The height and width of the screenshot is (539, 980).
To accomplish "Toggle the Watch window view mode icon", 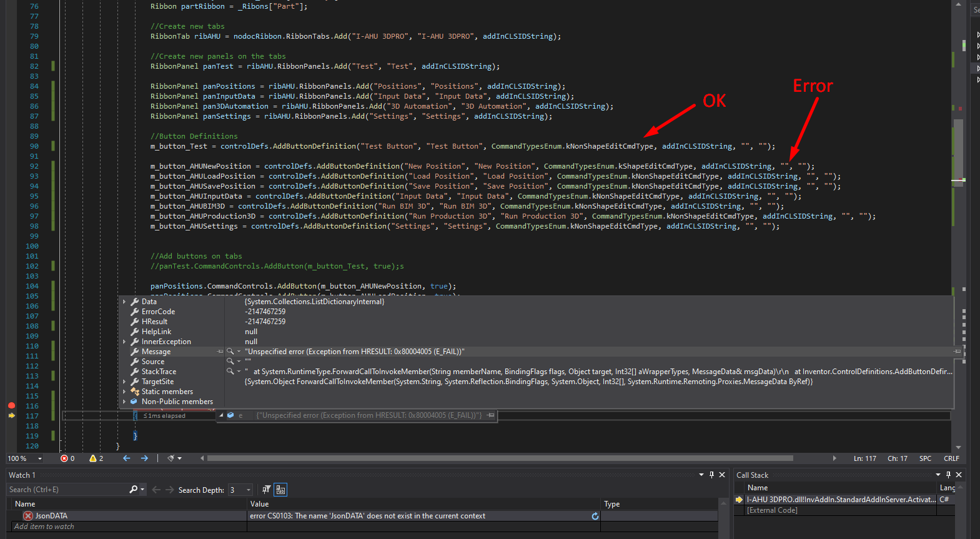I will pos(280,490).
